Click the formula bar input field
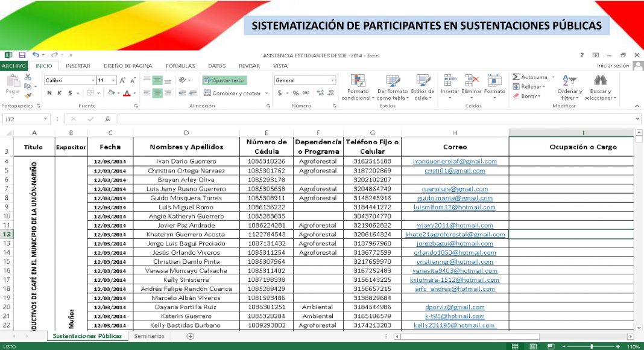Image resolution: width=644 pixels, height=350 pixels. point(376,119)
